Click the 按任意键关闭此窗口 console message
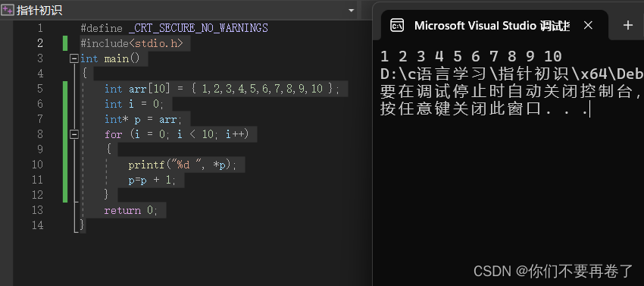 click(x=485, y=110)
